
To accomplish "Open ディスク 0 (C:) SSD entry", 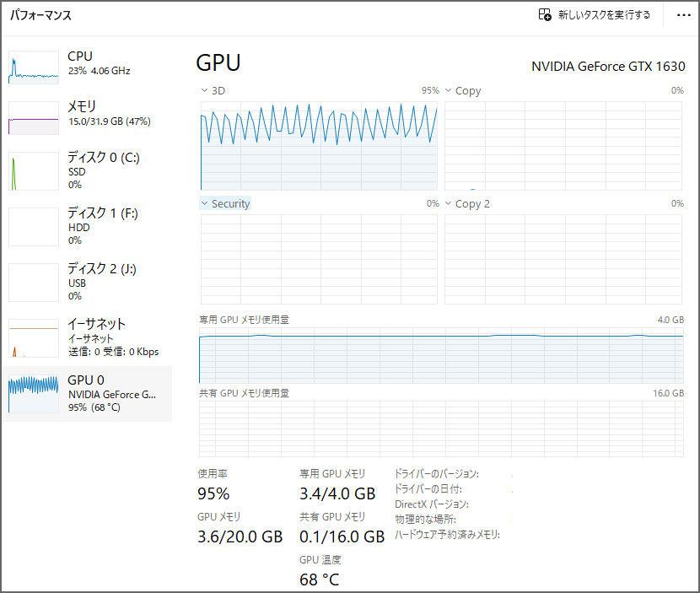I will [x=87, y=171].
